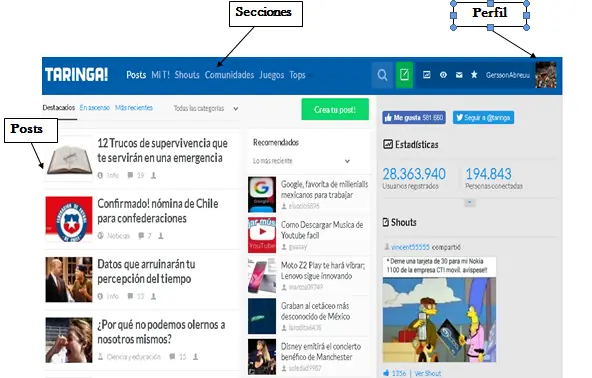Image resolution: width=592 pixels, height=378 pixels.
Task: Open the envelope messages icon
Action: (459, 75)
